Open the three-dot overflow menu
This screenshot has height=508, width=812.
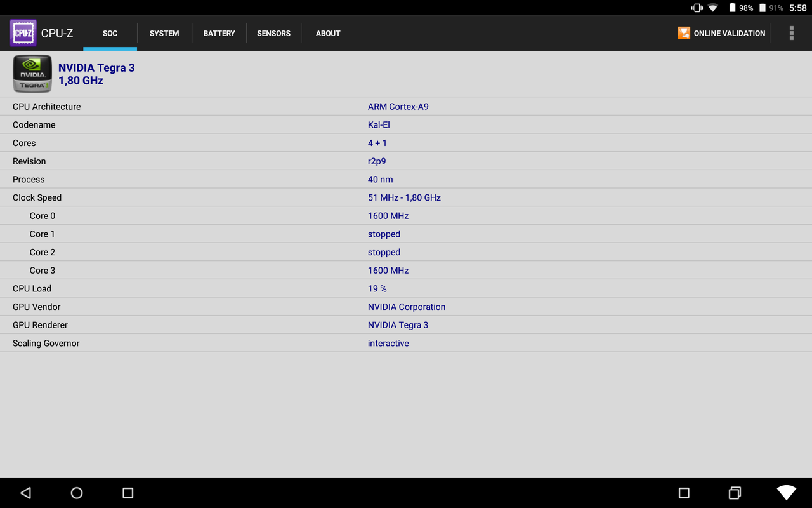click(791, 33)
